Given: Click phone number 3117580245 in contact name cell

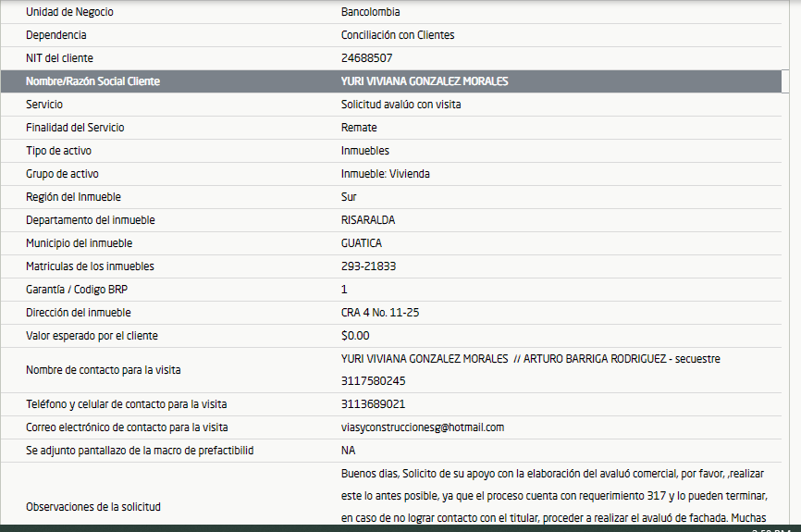Looking at the screenshot, I should pyautogui.click(x=373, y=381).
